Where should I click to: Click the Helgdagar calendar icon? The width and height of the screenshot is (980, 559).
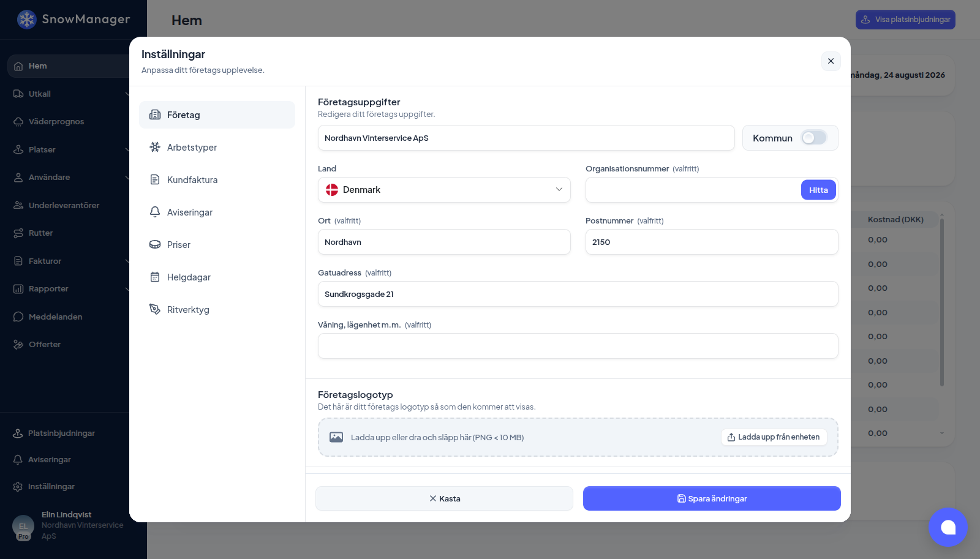point(155,277)
